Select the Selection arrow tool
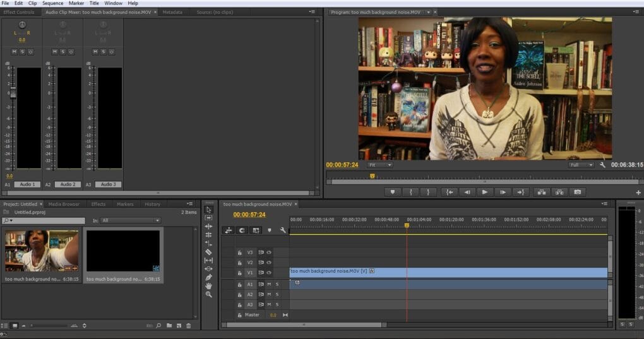Screen dimensions: 644x339 [x=208, y=210]
